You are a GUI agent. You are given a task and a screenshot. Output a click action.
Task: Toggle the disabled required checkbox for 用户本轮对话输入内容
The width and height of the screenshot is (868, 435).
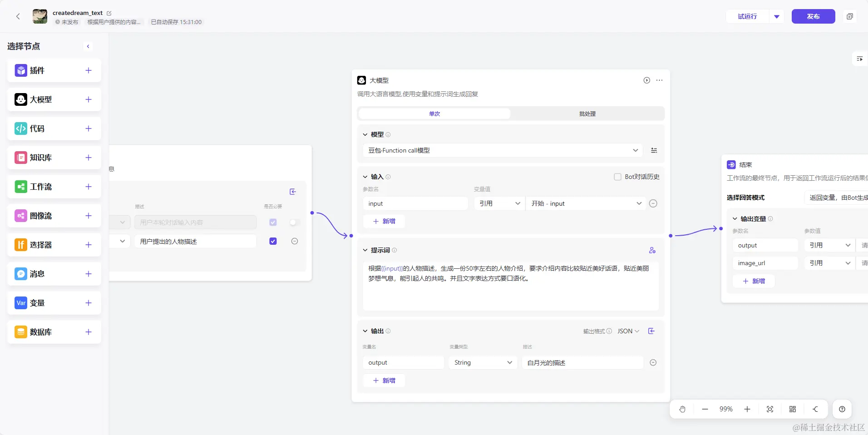273,222
